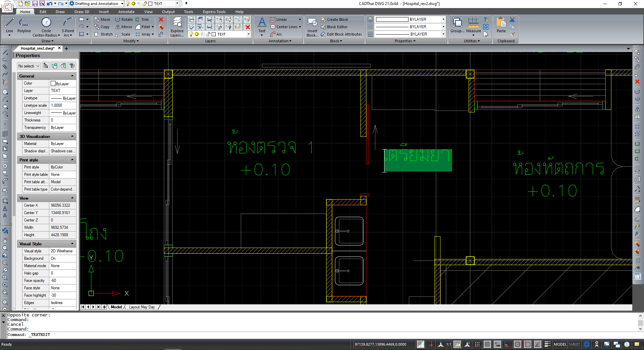Collapse the General properties section
Image resolution: width=644 pixels, height=350 pixels.
72,76
